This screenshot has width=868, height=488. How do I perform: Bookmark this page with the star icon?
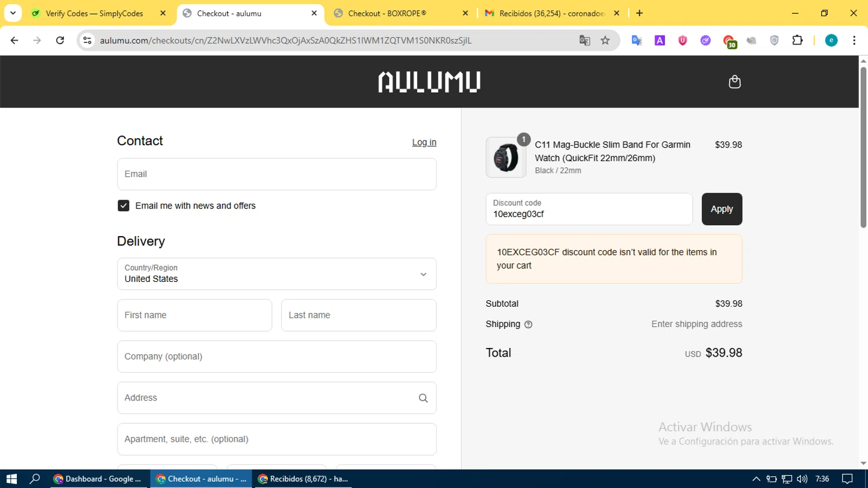pyautogui.click(x=605, y=40)
